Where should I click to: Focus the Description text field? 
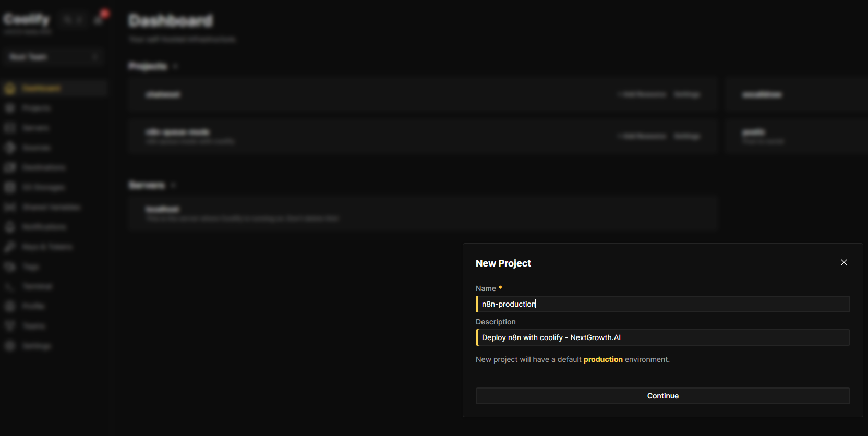[x=662, y=337]
